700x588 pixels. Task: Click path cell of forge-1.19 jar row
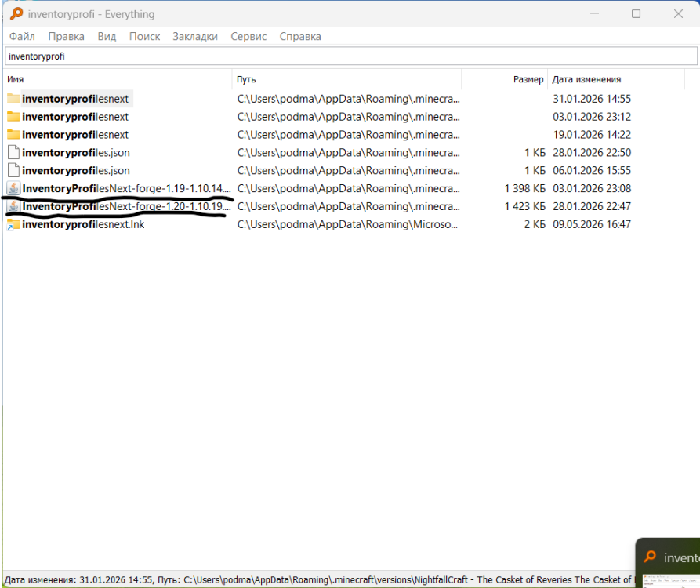coord(348,188)
